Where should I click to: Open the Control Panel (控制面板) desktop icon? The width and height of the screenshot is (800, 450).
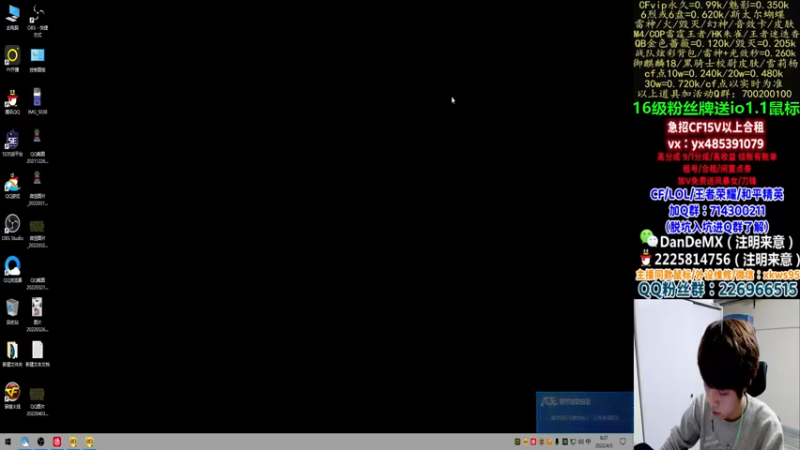[x=37, y=59]
